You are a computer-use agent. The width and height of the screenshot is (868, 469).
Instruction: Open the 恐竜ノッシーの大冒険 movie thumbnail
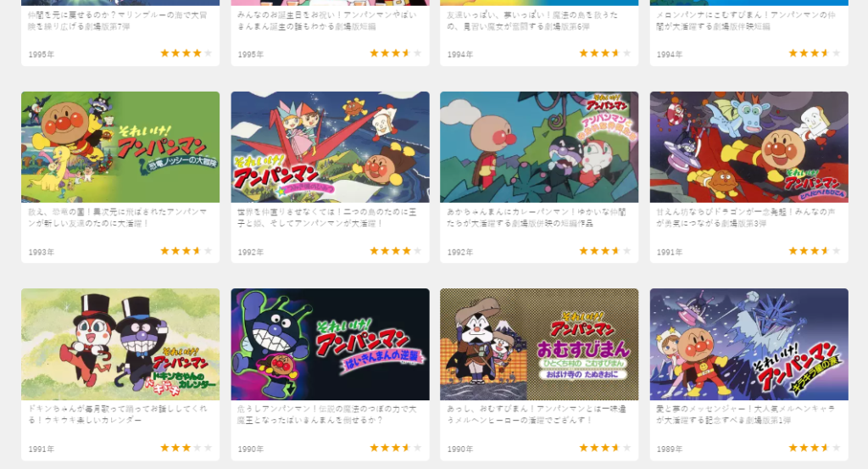coord(120,147)
